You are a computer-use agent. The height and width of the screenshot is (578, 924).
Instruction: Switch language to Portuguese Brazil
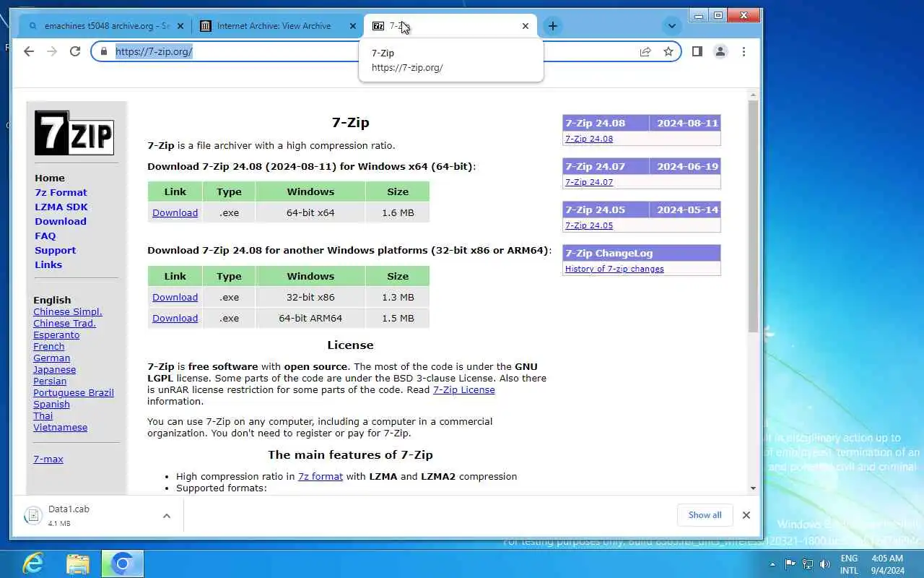(74, 392)
